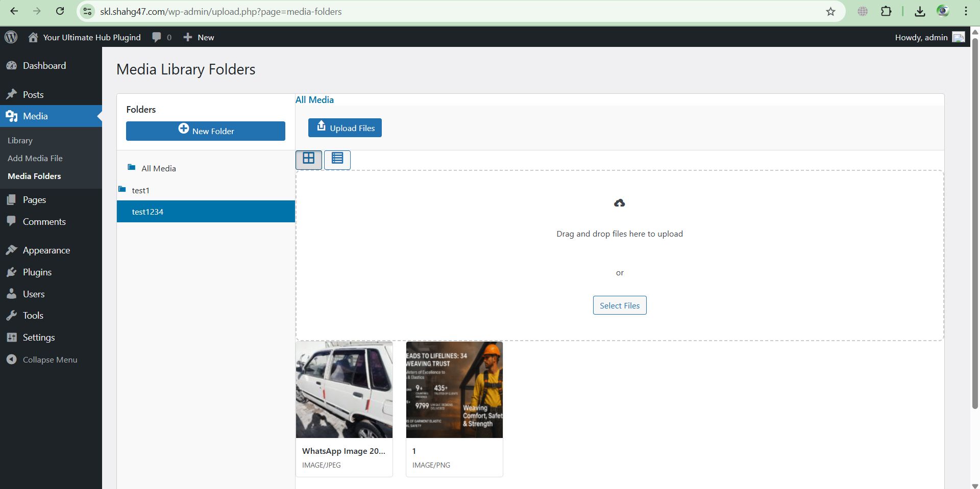Open browser extensions puzzle icon

click(x=886, y=12)
